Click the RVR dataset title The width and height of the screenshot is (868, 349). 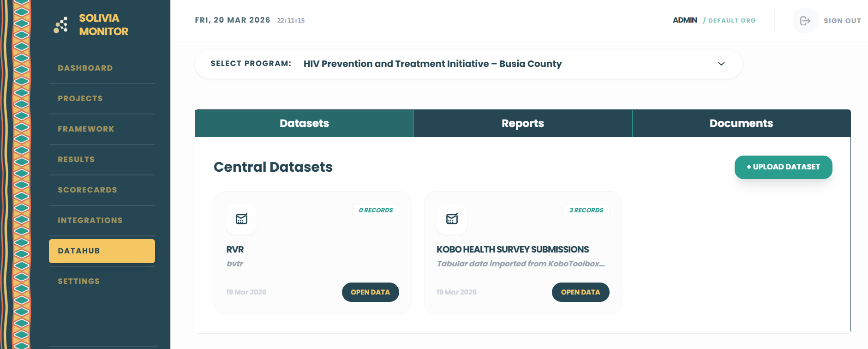pyautogui.click(x=235, y=249)
